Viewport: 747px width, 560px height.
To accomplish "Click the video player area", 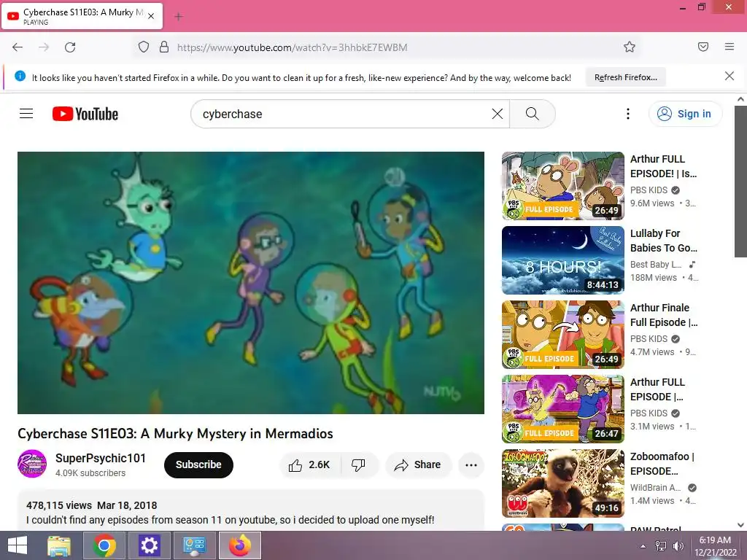I will [251, 283].
